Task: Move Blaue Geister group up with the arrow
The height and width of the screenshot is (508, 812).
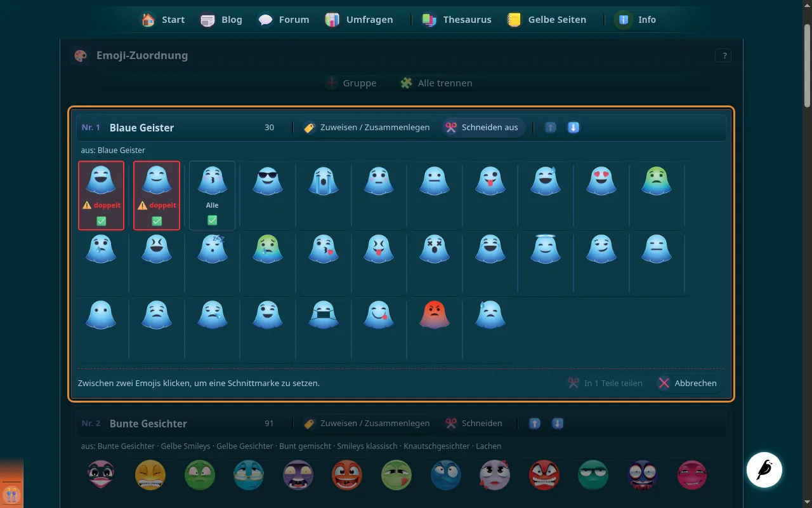Action: click(x=551, y=128)
